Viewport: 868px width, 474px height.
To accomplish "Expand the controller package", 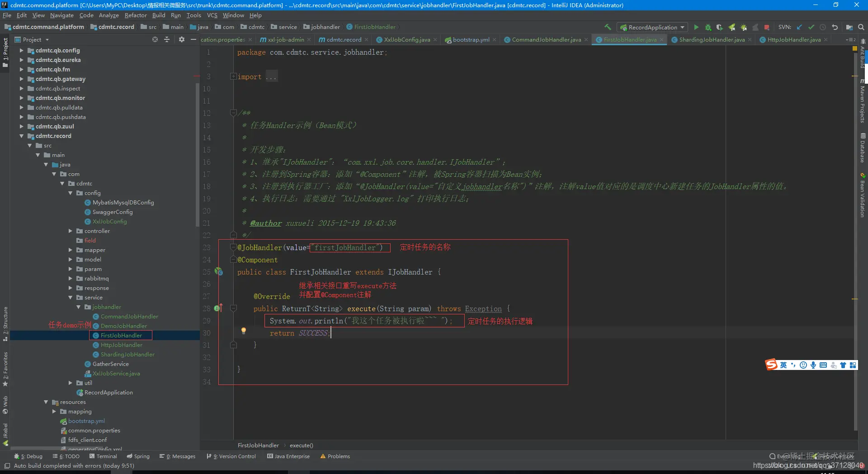I will [x=70, y=231].
